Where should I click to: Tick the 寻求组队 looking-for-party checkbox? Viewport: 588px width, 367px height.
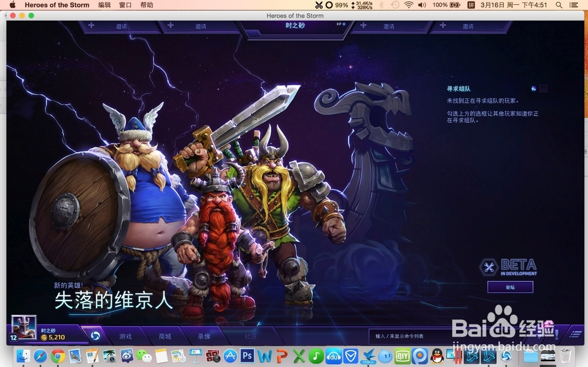click(543, 89)
